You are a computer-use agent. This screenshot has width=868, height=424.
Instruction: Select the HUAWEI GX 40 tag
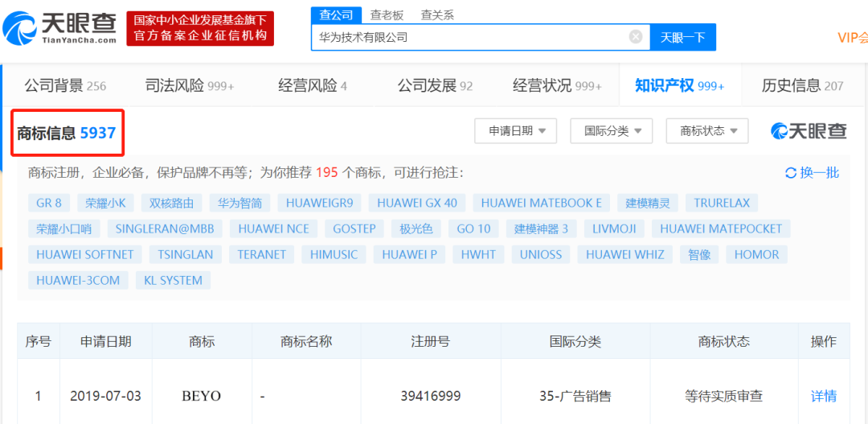(417, 203)
